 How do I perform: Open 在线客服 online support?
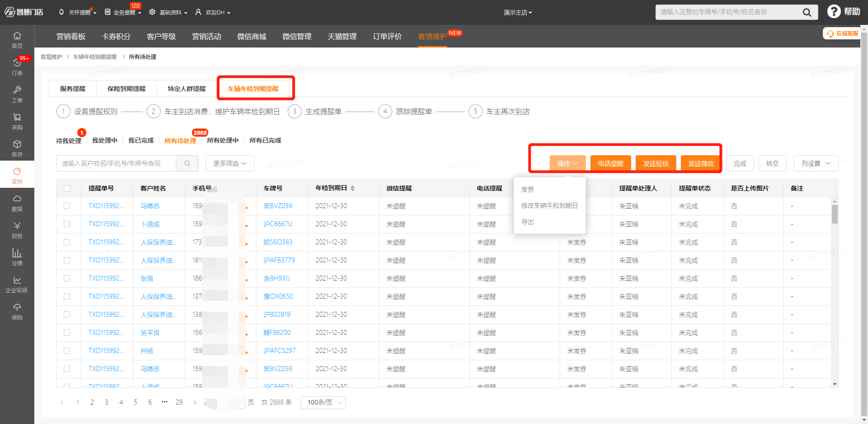pyautogui.click(x=842, y=33)
